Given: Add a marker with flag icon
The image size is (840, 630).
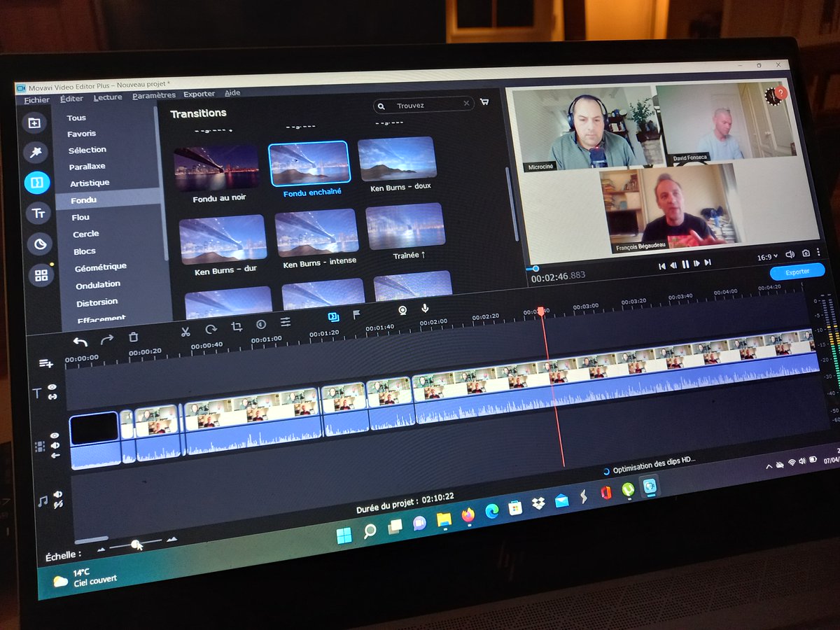Looking at the screenshot, I should 356,314.
